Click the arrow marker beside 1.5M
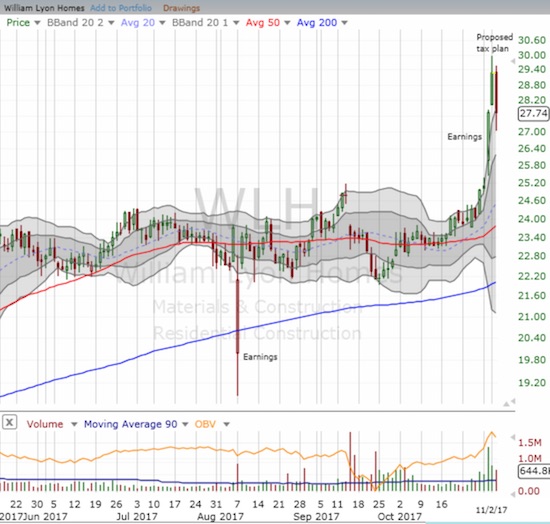Screen dimensions: 550x524 tap(513, 437)
